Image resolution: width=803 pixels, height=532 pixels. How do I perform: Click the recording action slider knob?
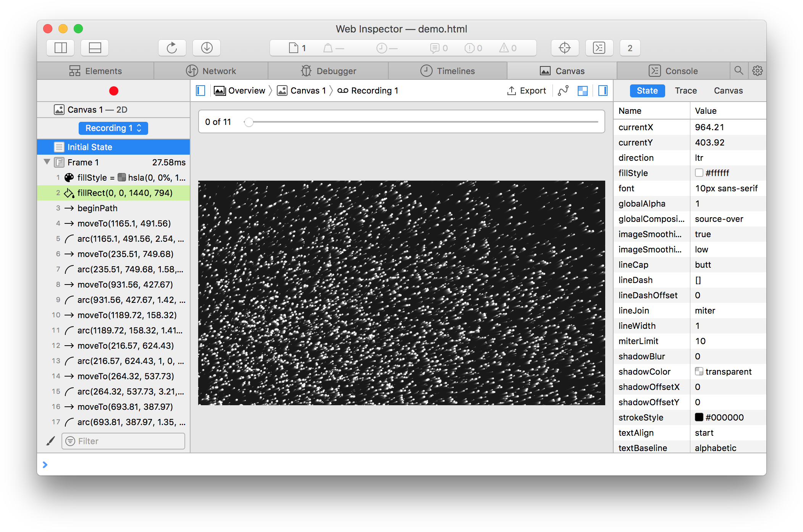click(x=249, y=122)
